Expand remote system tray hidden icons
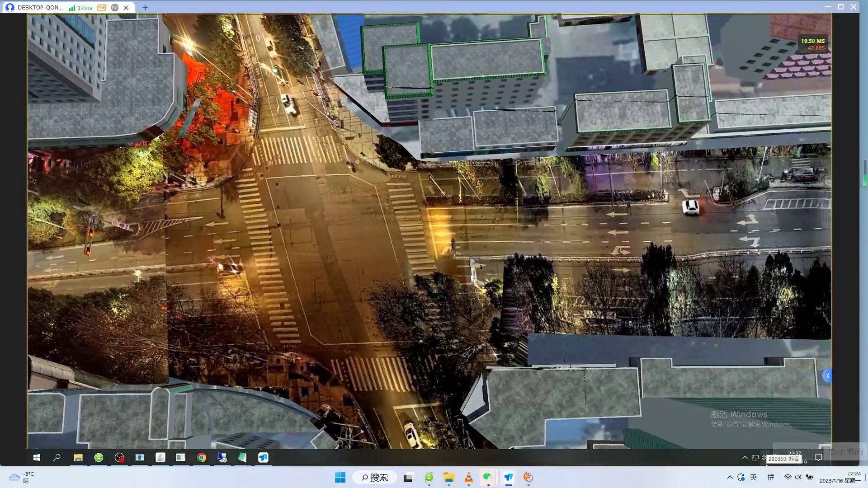 click(x=745, y=458)
